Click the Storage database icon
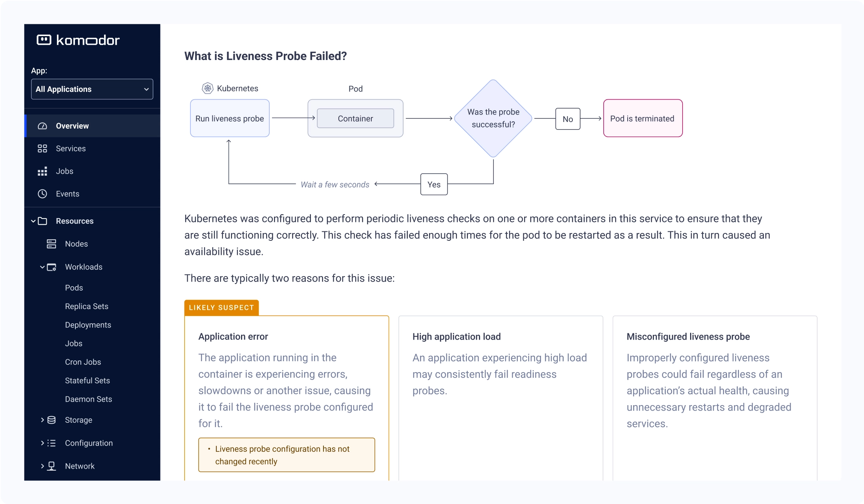The image size is (864, 504). [x=51, y=420]
